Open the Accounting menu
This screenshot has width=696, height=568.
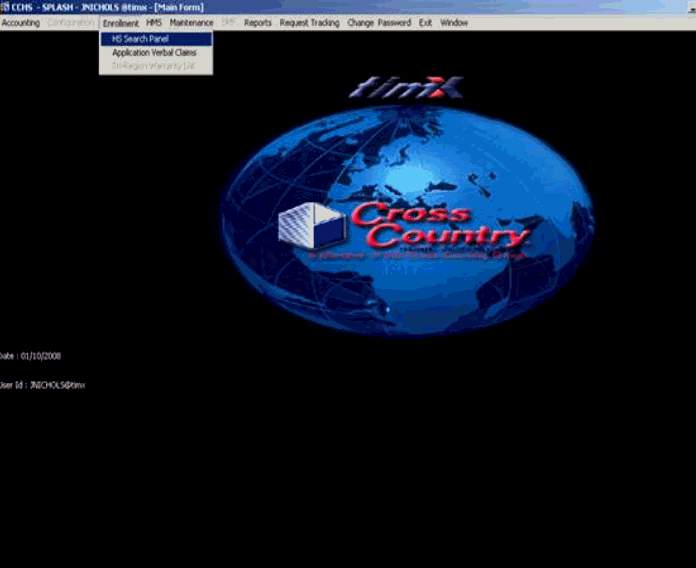pos(21,23)
